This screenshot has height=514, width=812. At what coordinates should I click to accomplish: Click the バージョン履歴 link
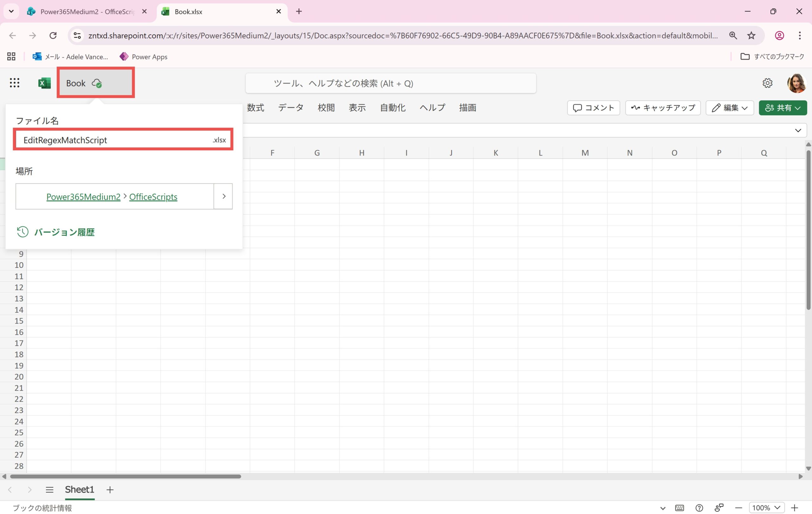click(64, 232)
